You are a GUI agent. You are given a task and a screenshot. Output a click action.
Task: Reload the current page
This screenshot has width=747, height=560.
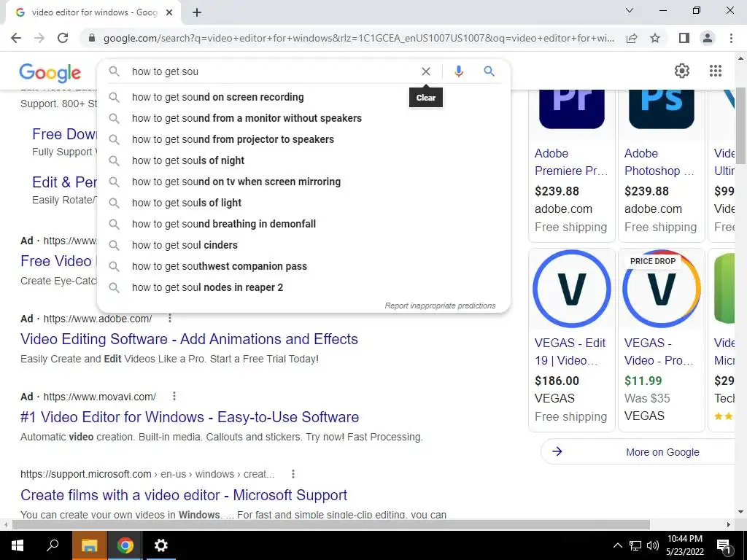point(63,38)
